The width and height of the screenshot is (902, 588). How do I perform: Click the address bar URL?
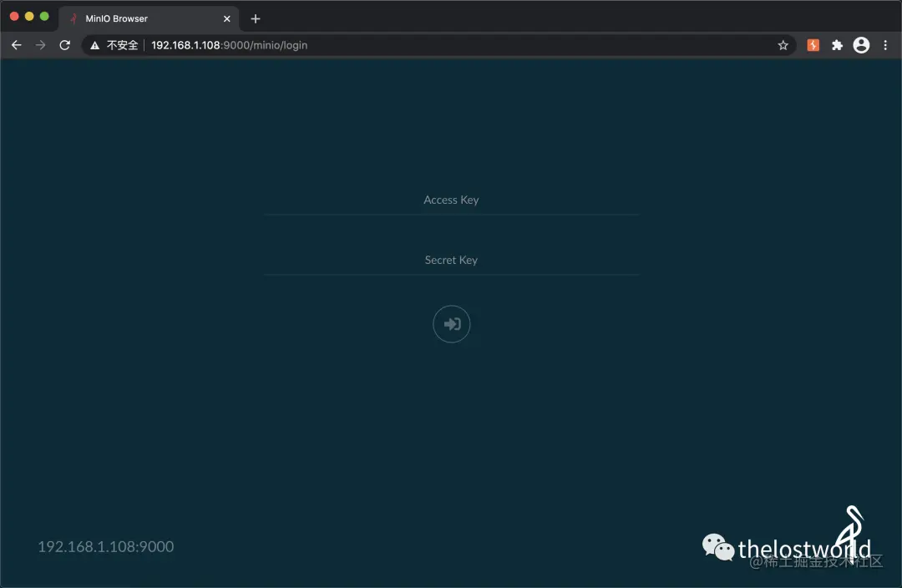(x=229, y=45)
